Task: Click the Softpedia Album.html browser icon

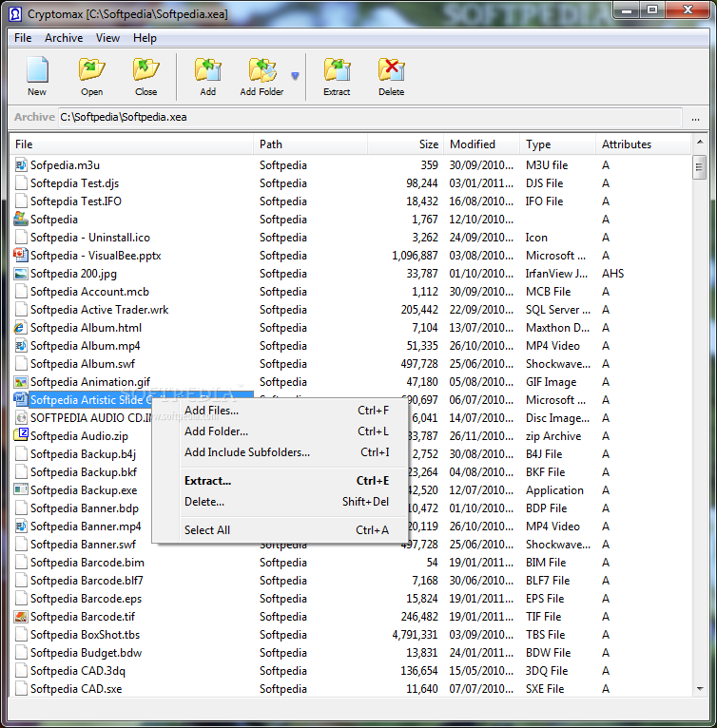Action: [x=20, y=328]
